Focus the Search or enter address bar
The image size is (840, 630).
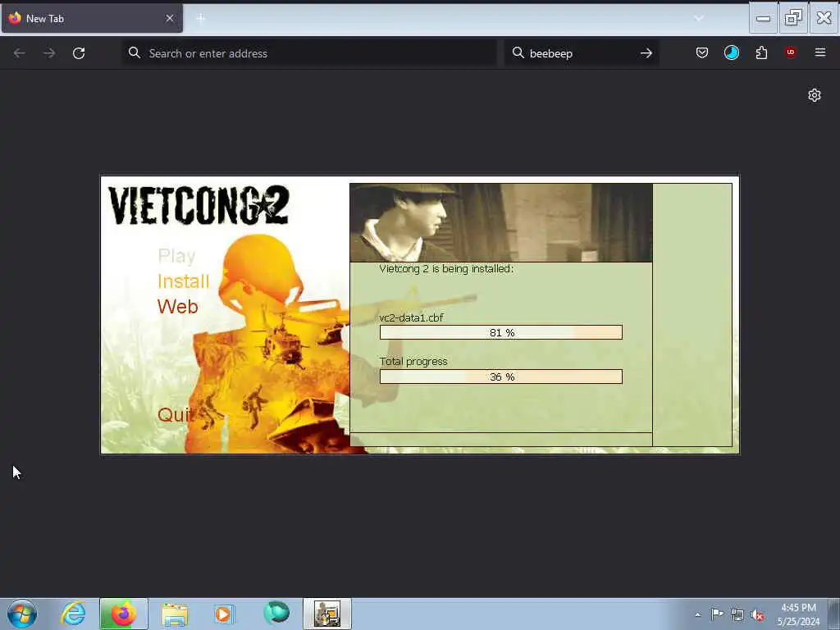pyautogui.click(x=309, y=53)
